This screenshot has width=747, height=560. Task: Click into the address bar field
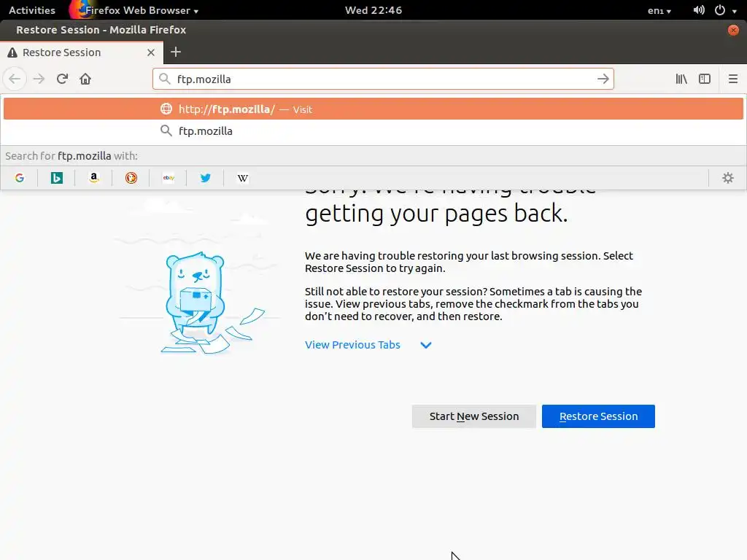click(383, 79)
